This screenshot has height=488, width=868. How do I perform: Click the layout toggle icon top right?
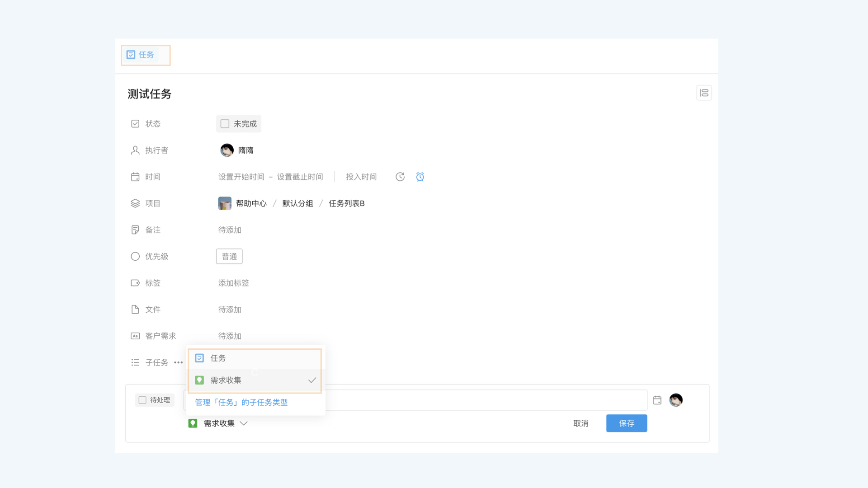(x=704, y=93)
